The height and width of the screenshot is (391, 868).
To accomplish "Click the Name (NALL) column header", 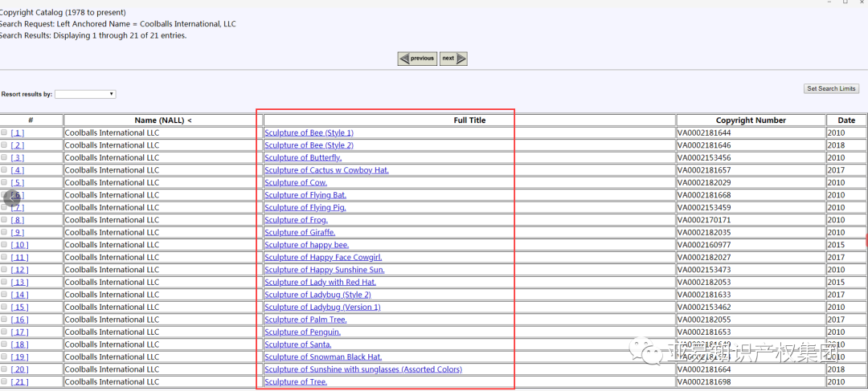I will 163,120.
